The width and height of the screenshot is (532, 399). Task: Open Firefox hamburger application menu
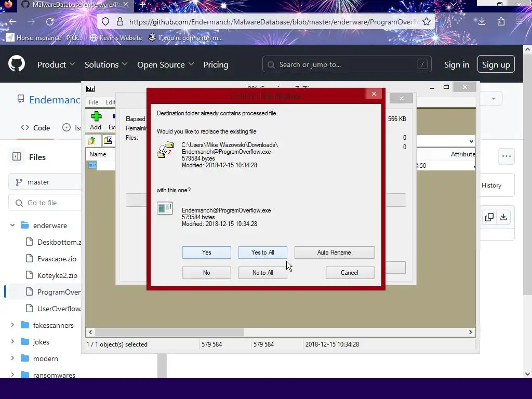[x=520, y=22]
